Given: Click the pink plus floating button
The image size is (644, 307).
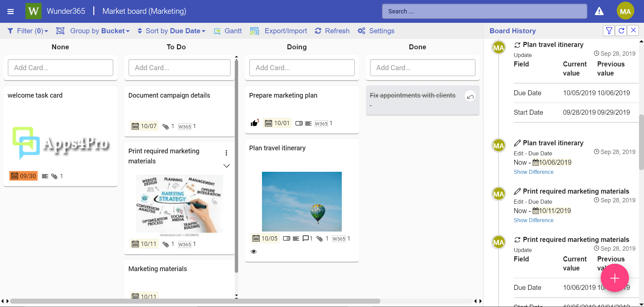Looking at the screenshot, I should pos(614,278).
